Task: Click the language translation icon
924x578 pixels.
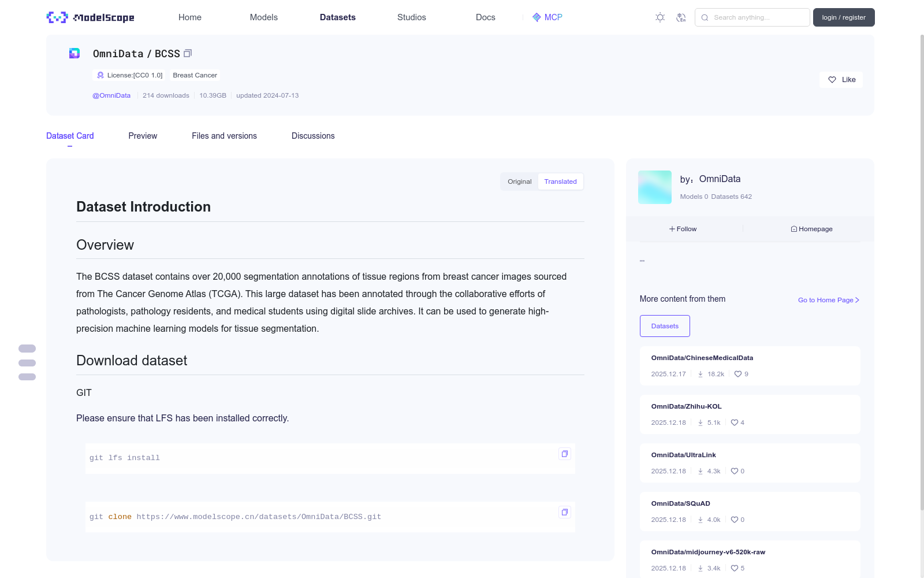Action: pyautogui.click(x=681, y=17)
